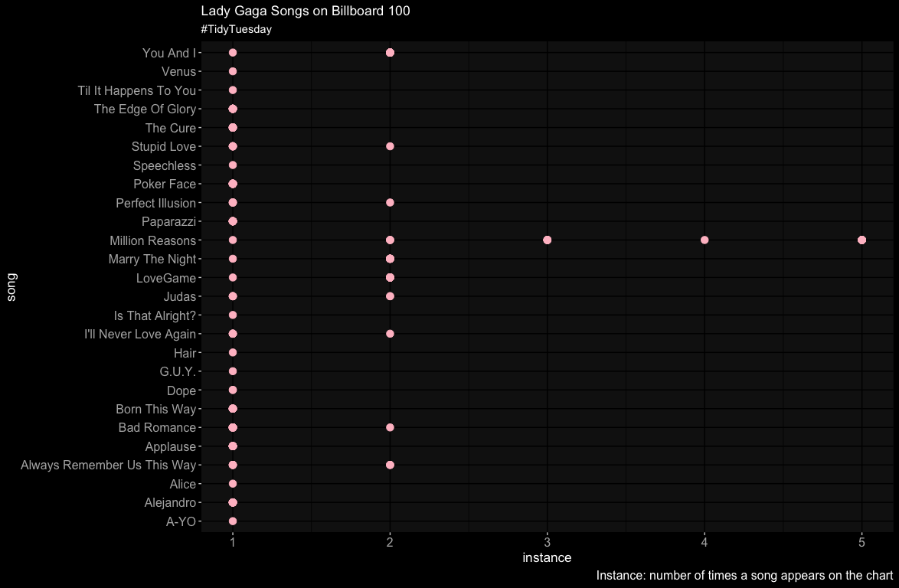Click Always Remember Us This Way point at instance 2
Image resolution: width=899 pixels, height=588 pixels.
pos(390,465)
